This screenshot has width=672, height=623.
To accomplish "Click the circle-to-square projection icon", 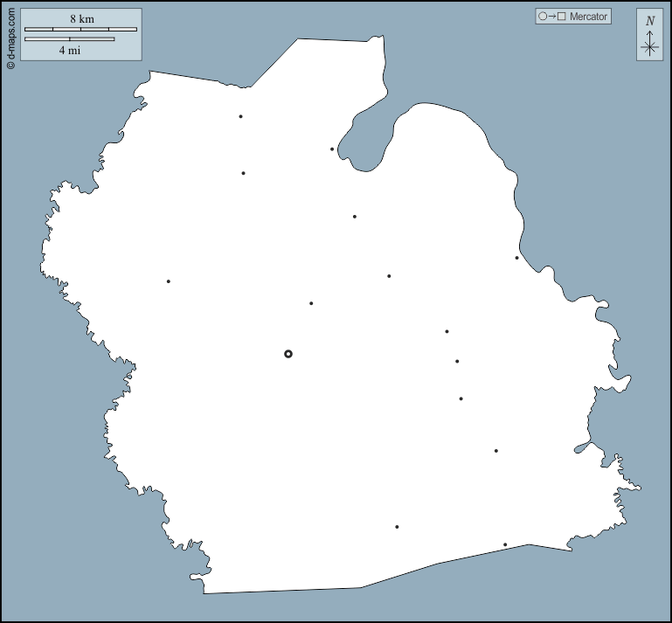I will pyautogui.click(x=552, y=17).
